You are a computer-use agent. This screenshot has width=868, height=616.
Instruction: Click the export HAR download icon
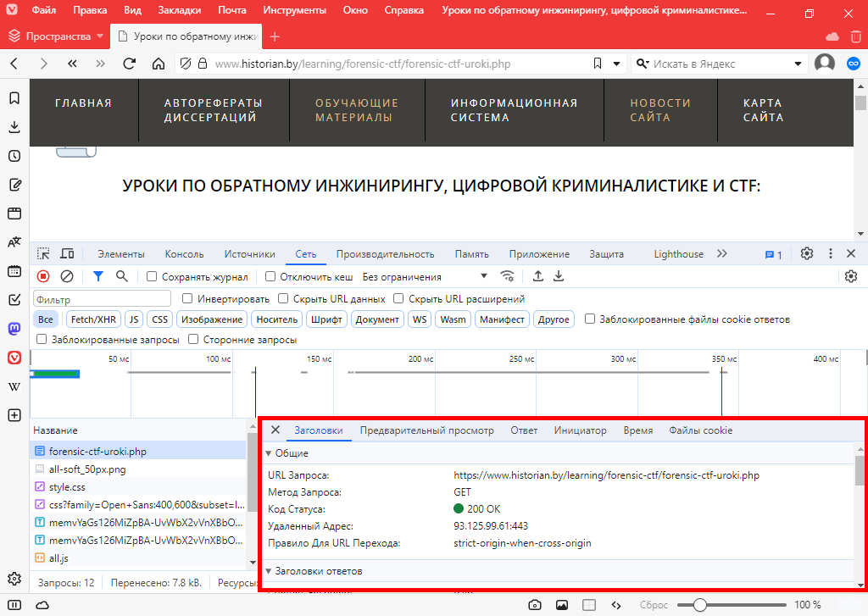point(559,276)
